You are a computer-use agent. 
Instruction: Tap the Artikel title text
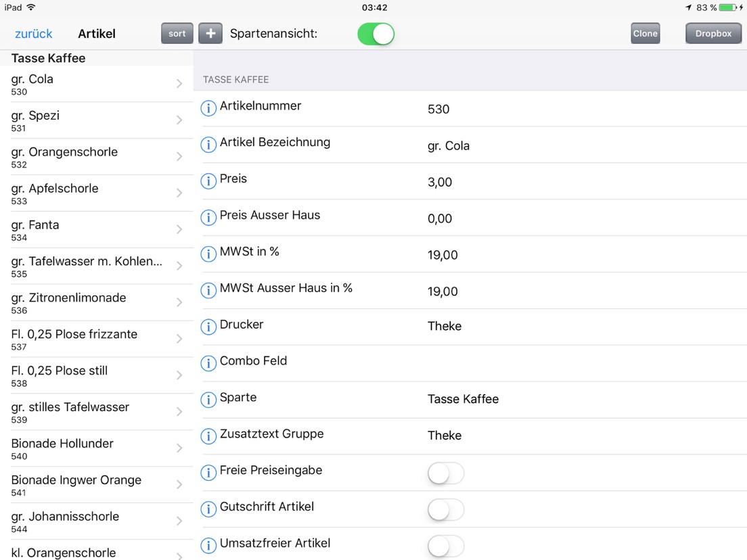(x=97, y=34)
